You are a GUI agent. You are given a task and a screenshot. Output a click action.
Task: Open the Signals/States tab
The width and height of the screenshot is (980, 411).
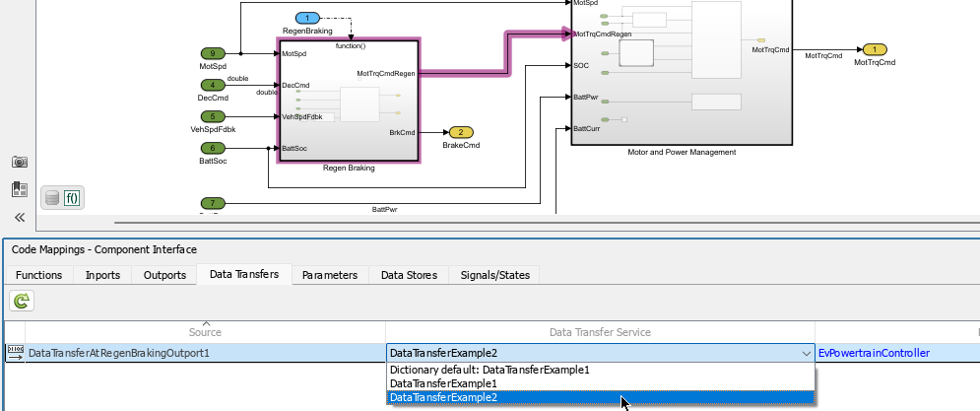point(493,275)
